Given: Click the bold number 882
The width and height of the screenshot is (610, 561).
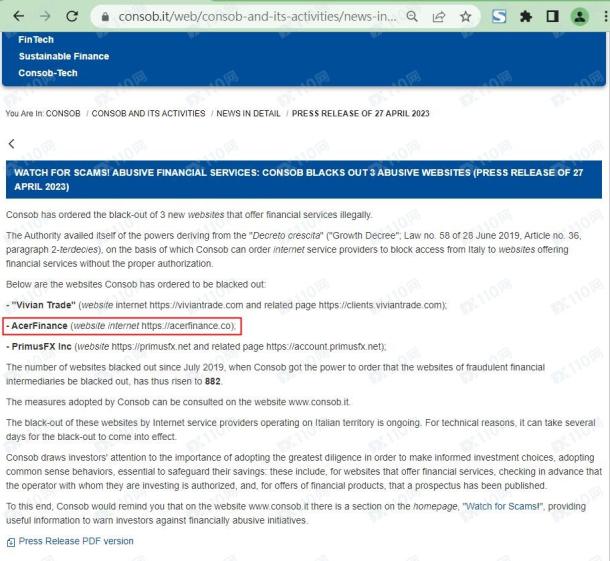Looking at the screenshot, I should [x=212, y=381].
